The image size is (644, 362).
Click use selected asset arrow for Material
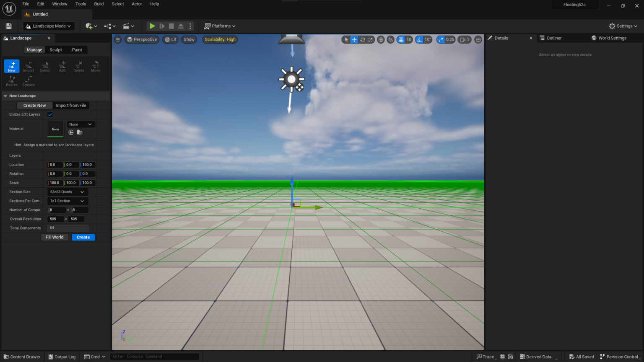coord(71,132)
